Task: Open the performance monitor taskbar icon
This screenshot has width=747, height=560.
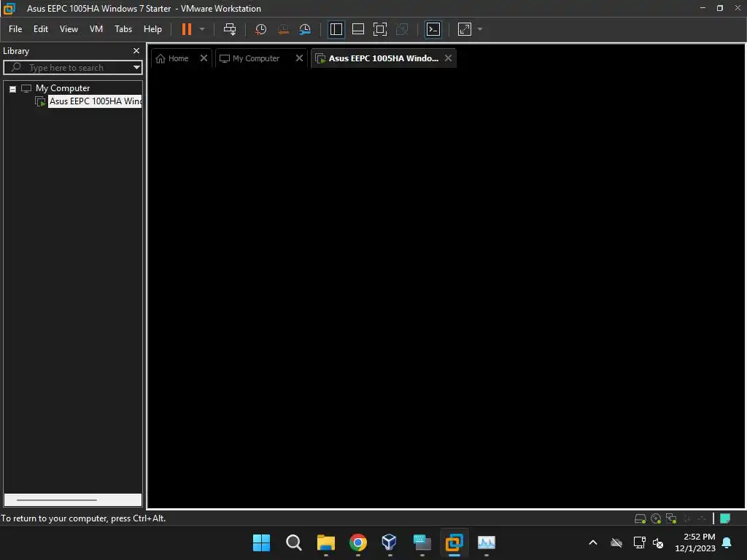Action: click(487, 542)
